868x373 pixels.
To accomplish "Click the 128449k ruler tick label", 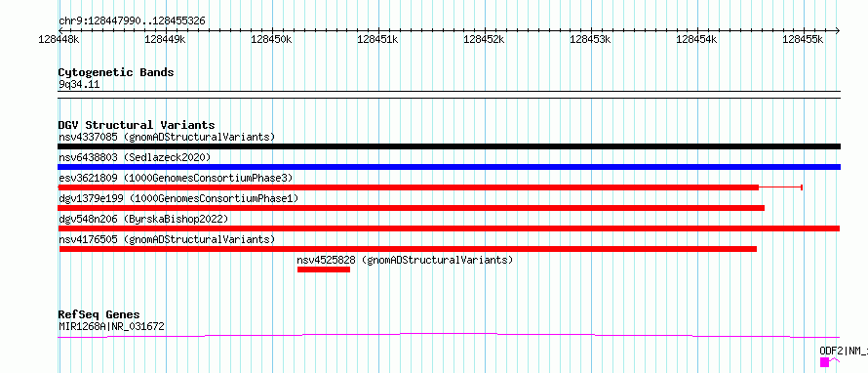I will pos(165,39).
